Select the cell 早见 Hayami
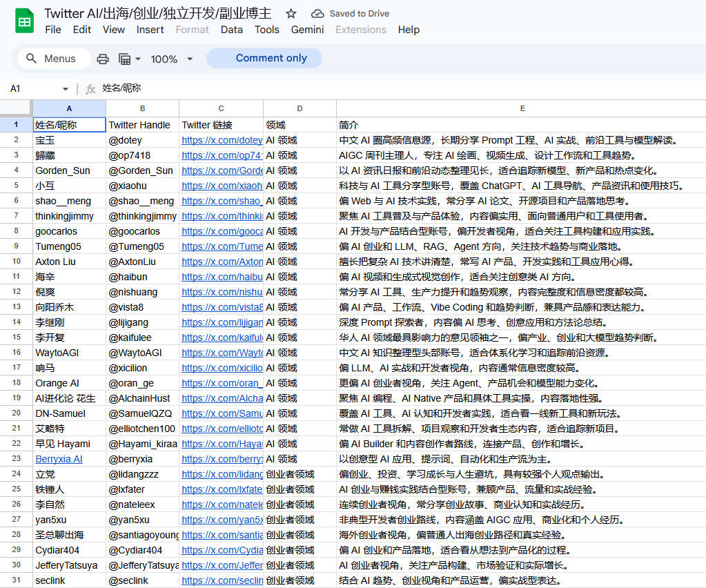This screenshot has width=706, height=588. (x=69, y=444)
